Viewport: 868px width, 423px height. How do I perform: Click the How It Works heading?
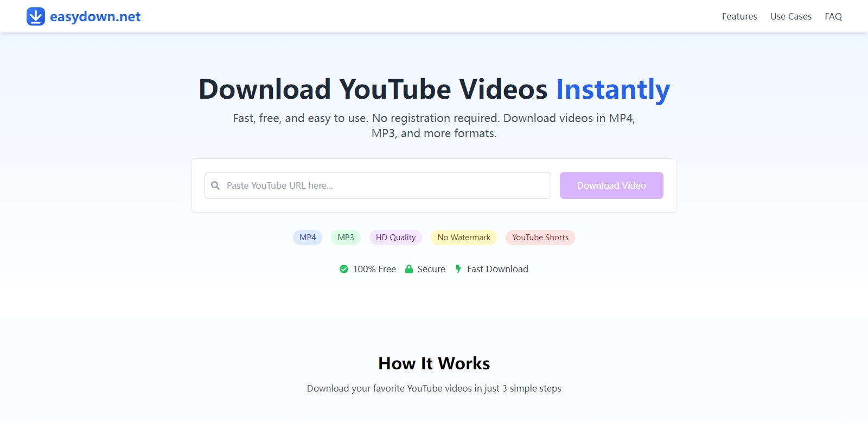[434, 363]
